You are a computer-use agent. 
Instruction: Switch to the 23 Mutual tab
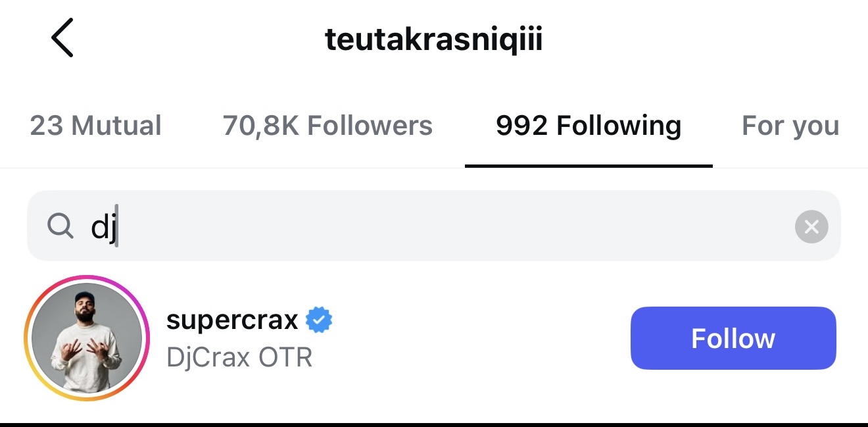tap(95, 125)
